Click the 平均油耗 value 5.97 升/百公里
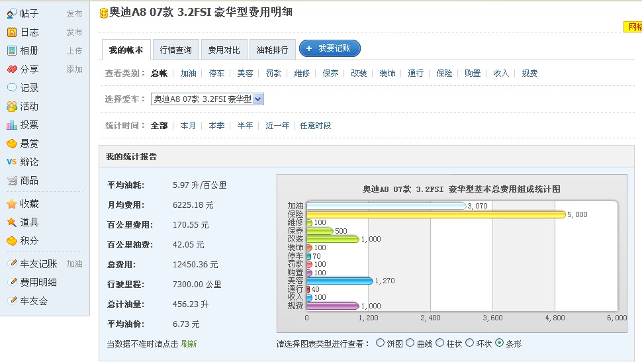 [x=200, y=185]
